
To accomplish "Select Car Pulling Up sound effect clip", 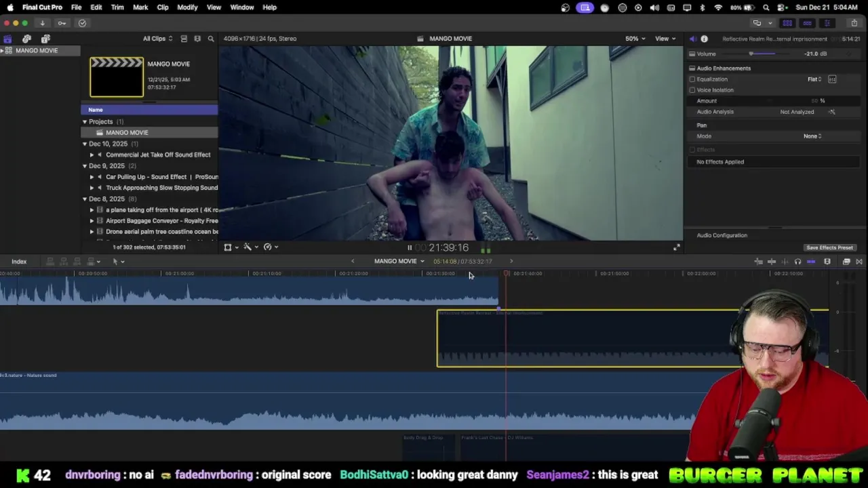I will pos(161,177).
